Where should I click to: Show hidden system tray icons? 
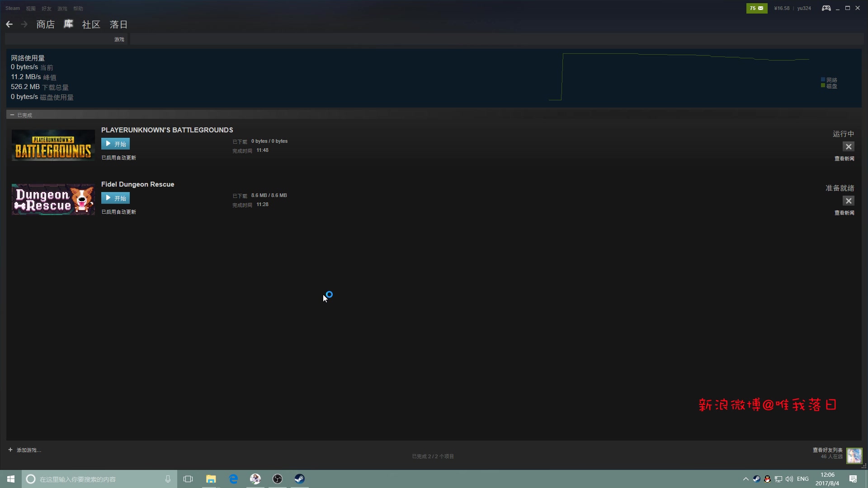tap(745, 479)
